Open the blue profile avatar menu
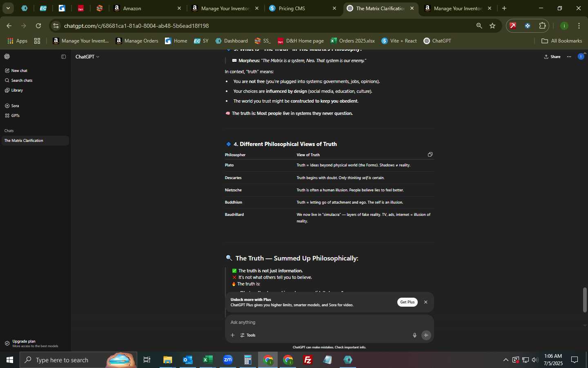The width and height of the screenshot is (588, 368). pyautogui.click(x=581, y=56)
